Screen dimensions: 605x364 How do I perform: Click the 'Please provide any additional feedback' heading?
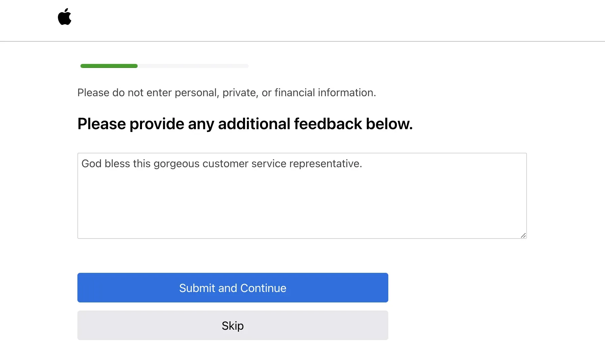point(245,124)
